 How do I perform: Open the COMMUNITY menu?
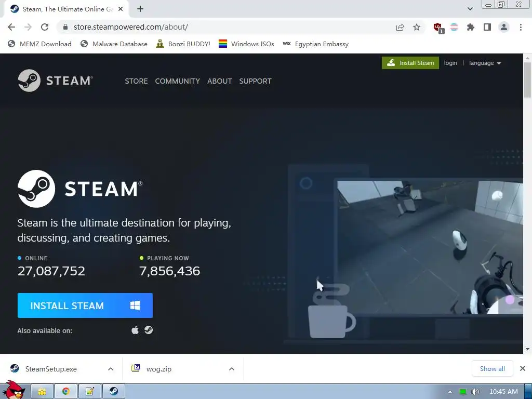[x=178, y=81]
